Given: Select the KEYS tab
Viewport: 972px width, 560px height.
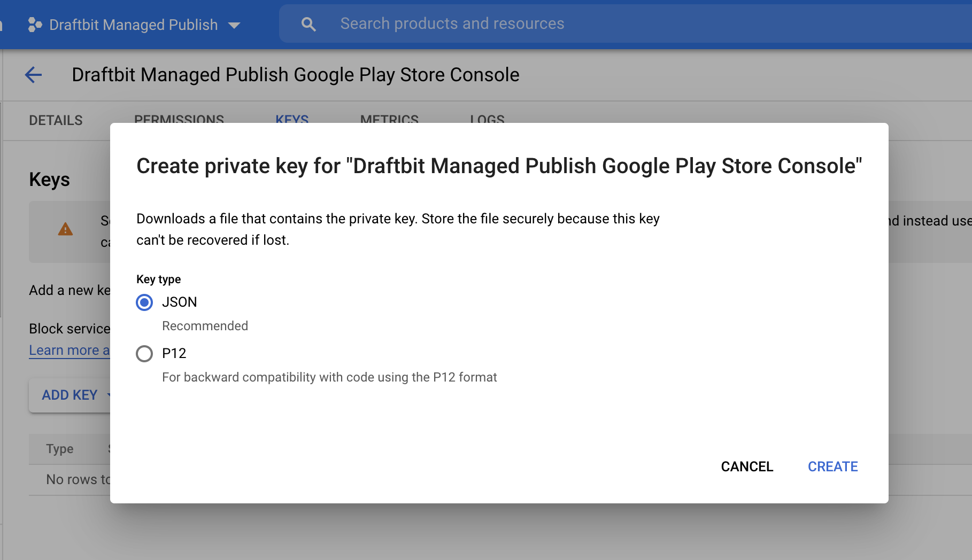Looking at the screenshot, I should tap(292, 119).
